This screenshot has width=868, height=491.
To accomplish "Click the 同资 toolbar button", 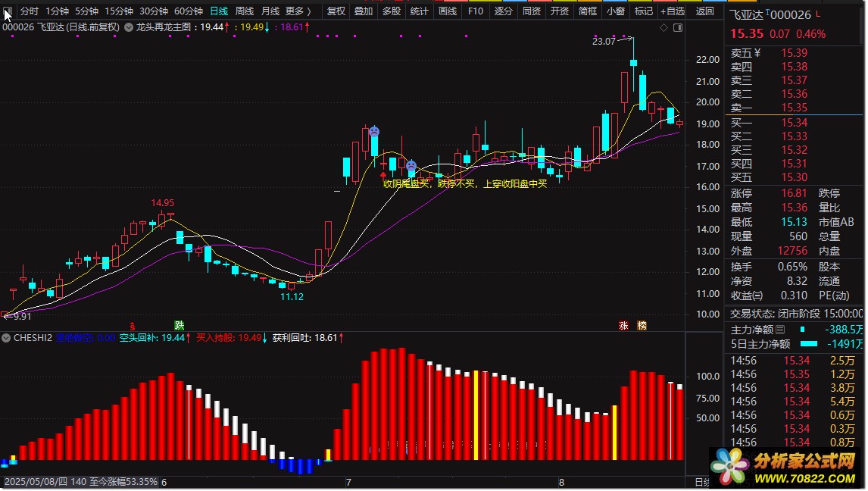I will point(532,11).
